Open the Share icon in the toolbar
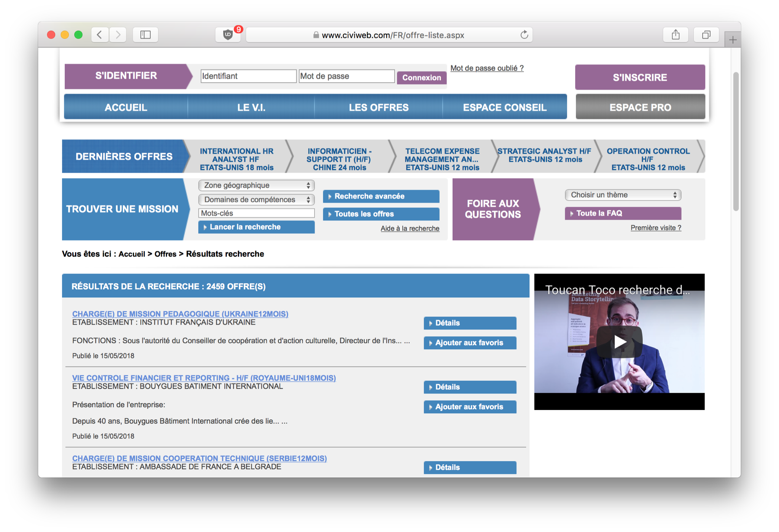 676,35
